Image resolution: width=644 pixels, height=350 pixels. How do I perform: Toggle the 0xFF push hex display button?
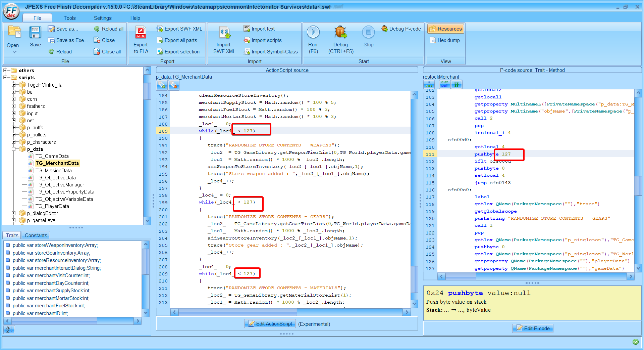[445, 84]
